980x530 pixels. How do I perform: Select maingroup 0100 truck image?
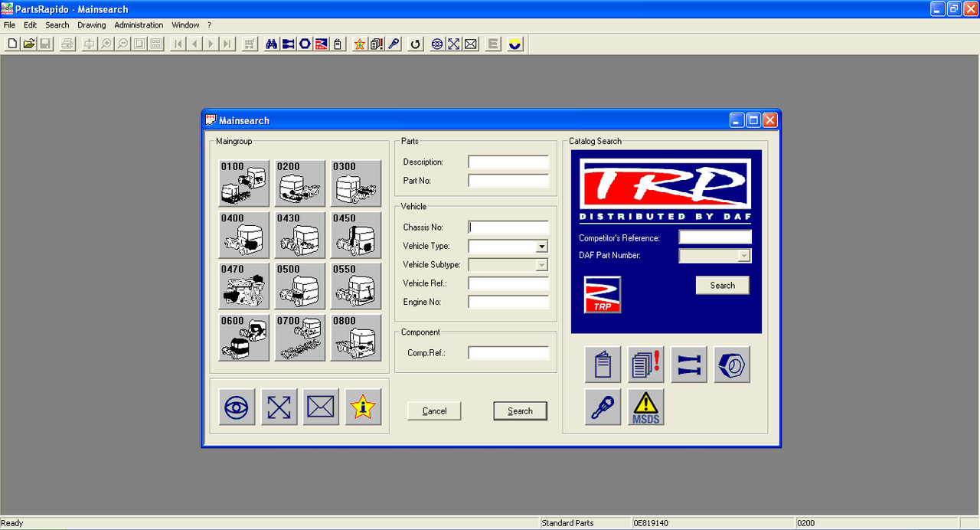[244, 183]
